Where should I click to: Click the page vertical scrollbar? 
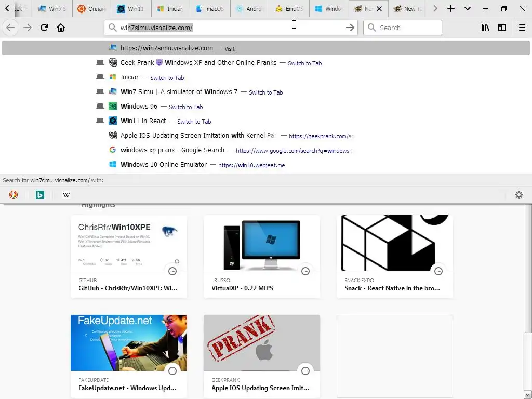click(527, 268)
